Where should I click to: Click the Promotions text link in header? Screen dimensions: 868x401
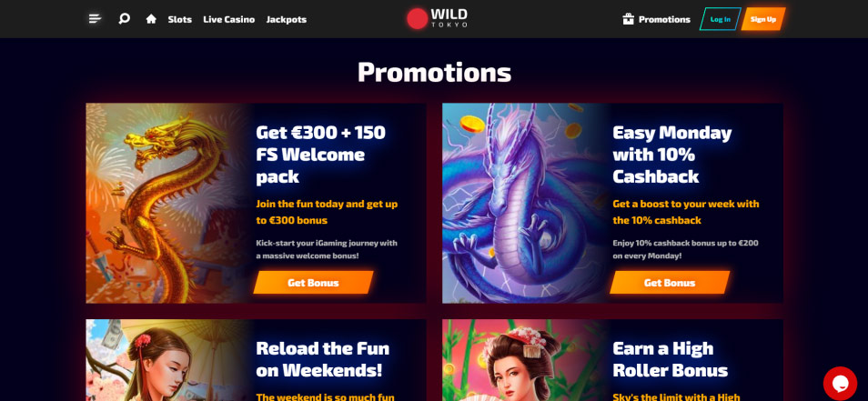tap(664, 19)
